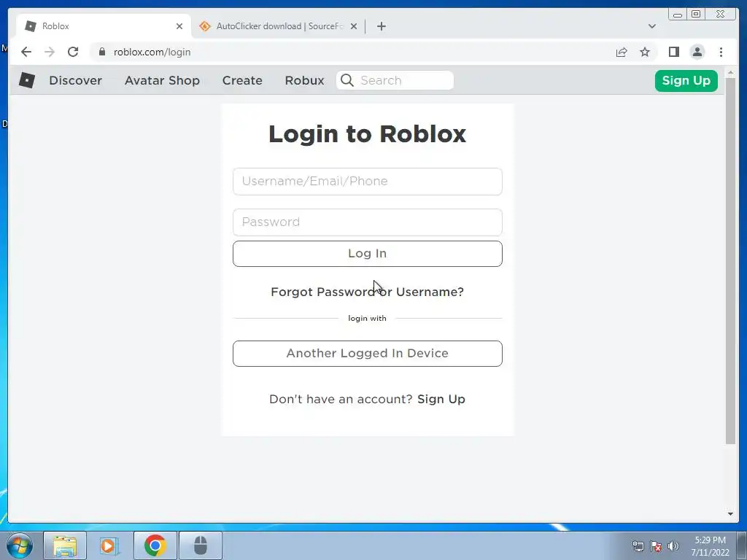Open the Chrome profile avatar icon
This screenshot has height=560, width=747.
(x=697, y=52)
